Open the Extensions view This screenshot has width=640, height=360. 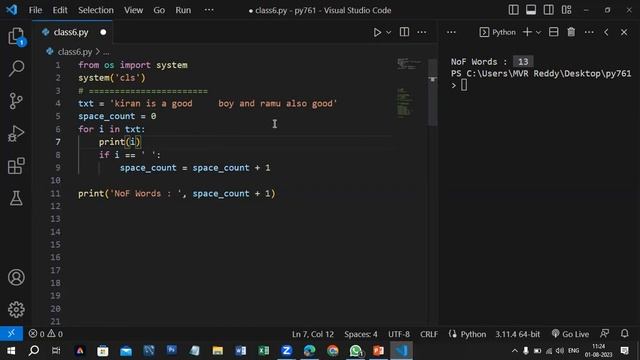pyautogui.click(x=16, y=166)
